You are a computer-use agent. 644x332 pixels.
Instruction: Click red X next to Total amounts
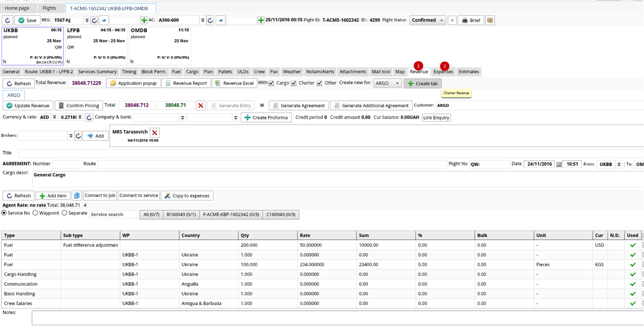click(201, 105)
